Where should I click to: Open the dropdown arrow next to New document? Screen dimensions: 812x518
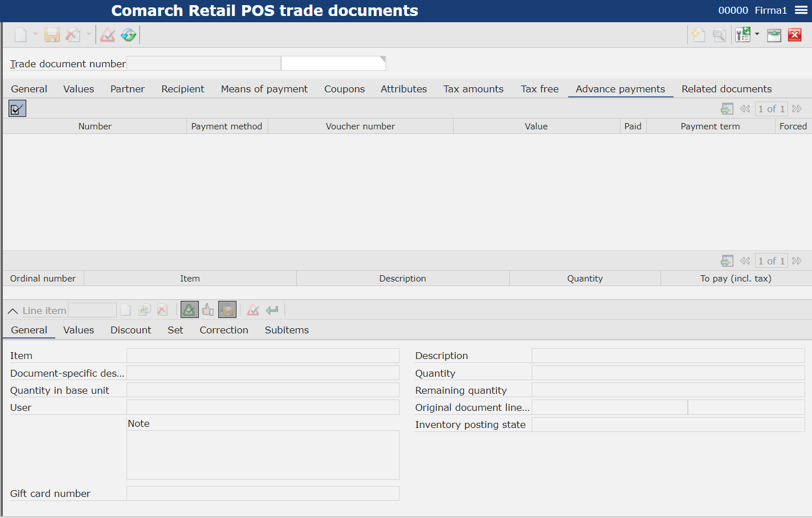pos(35,34)
